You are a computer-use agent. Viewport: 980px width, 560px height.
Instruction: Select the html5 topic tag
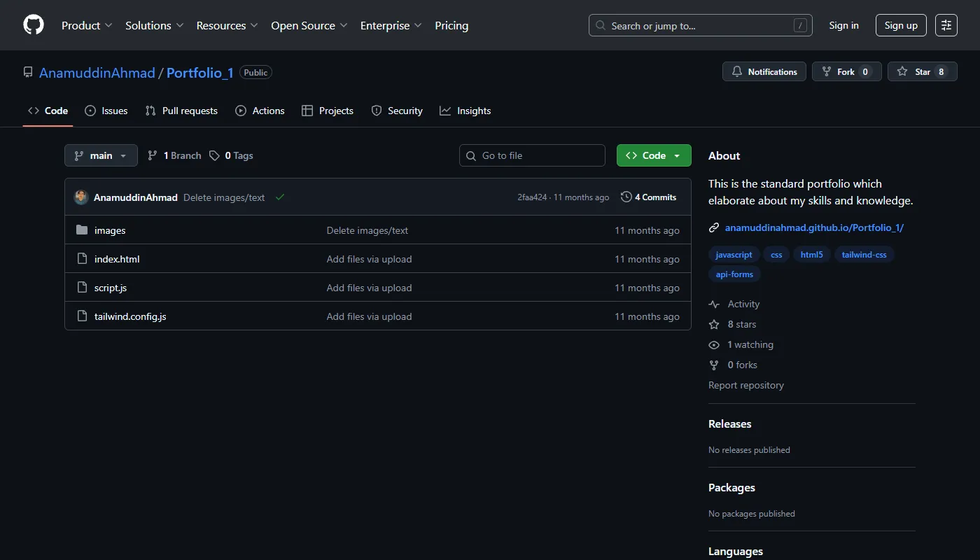812,254
